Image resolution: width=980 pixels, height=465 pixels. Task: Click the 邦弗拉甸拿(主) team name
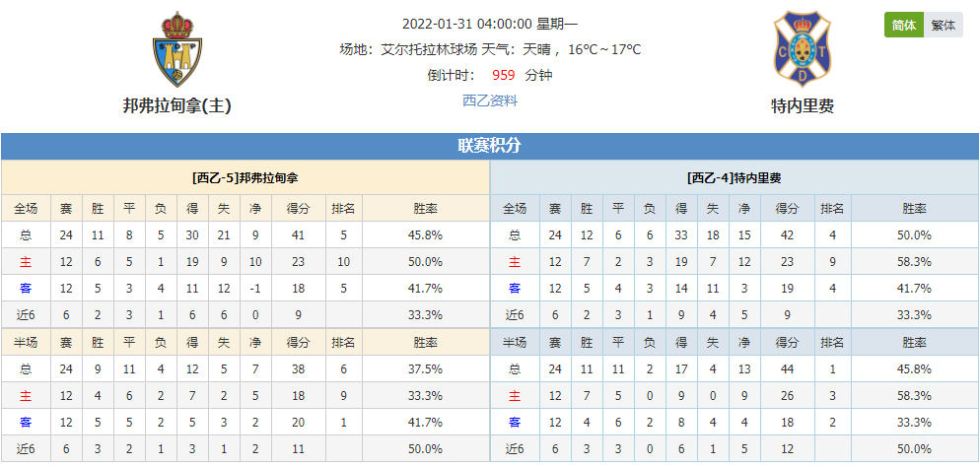[177, 106]
